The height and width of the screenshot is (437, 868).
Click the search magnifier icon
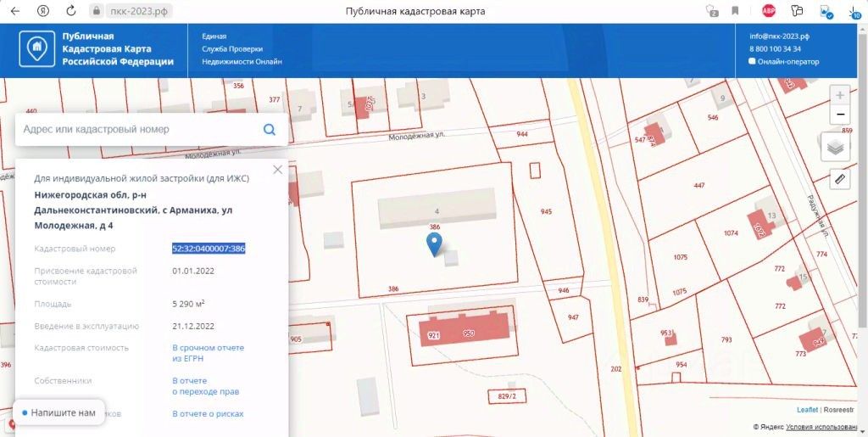tap(270, 130)
